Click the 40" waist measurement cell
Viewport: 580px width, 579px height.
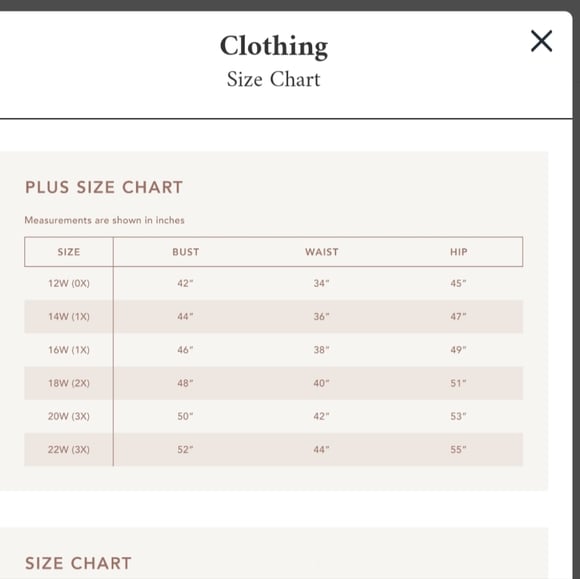(x=321, y=383)
